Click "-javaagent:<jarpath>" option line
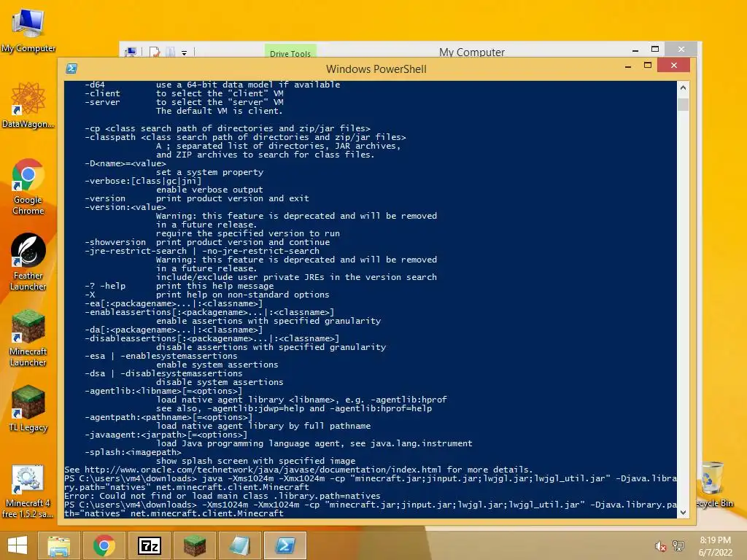 coord(166,435)
